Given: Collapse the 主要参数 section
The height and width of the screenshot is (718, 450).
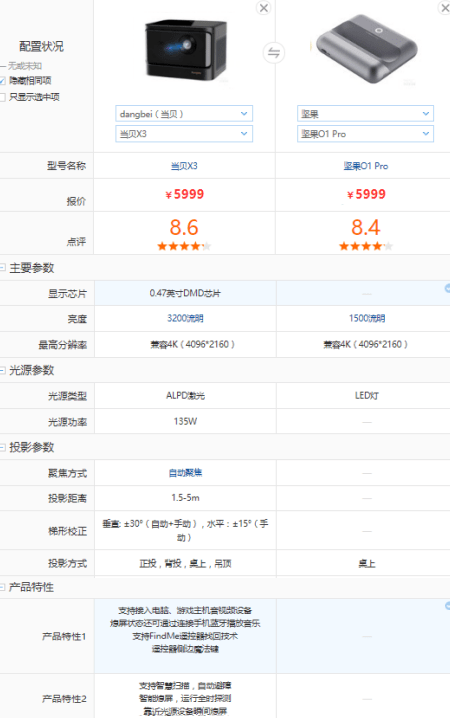Looking at the screenshot, I should pyautogui.click(x=3, y=267).
